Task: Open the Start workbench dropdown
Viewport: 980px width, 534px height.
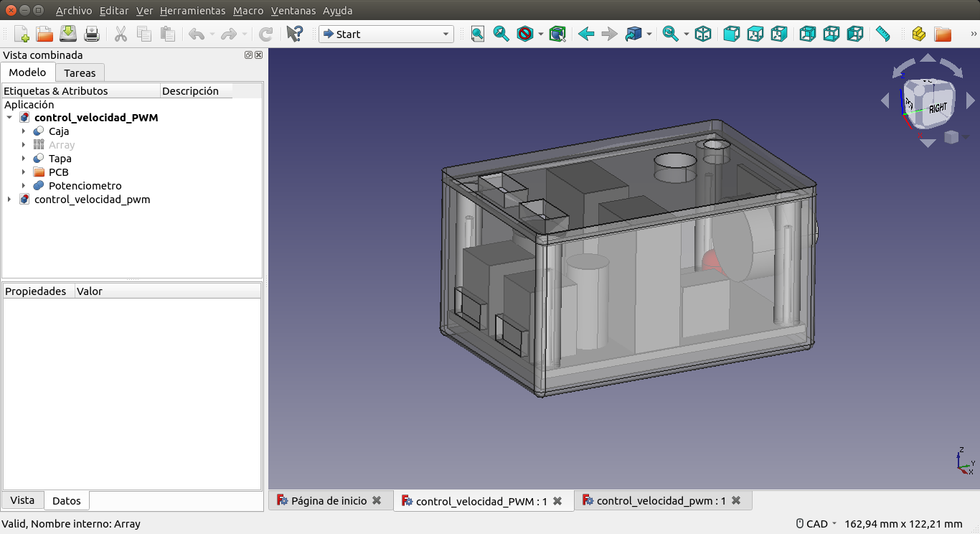Action: click(x=386, y=34)
